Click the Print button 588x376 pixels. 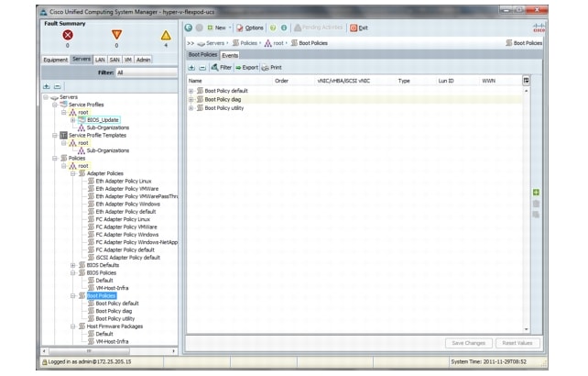[271, 68]
